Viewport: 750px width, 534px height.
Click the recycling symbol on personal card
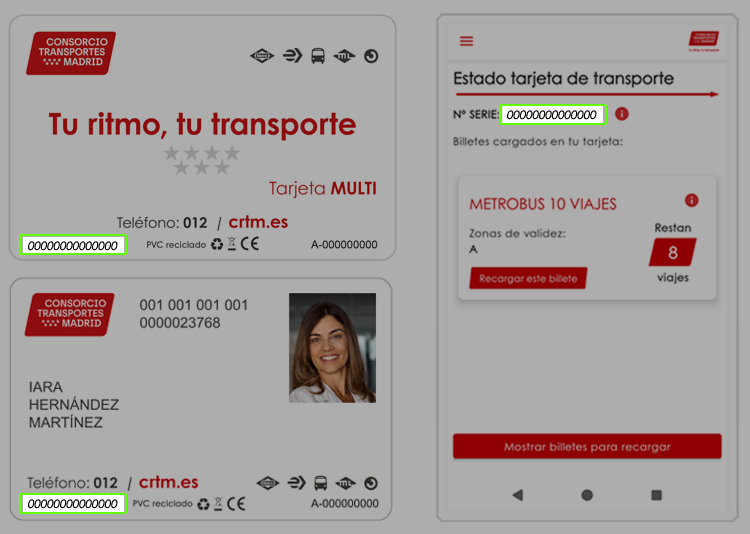204,504
